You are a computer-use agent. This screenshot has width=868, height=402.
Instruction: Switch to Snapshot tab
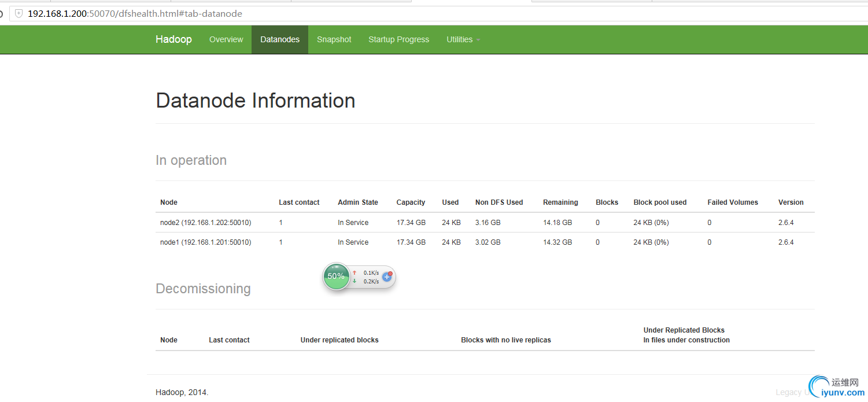[x=334, y=39]
